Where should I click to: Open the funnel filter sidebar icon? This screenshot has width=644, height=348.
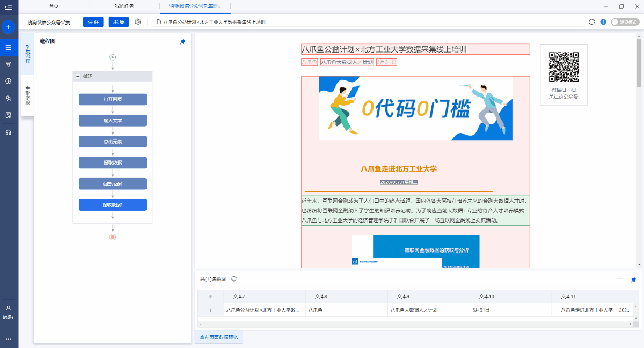click(x=8, y=64)
